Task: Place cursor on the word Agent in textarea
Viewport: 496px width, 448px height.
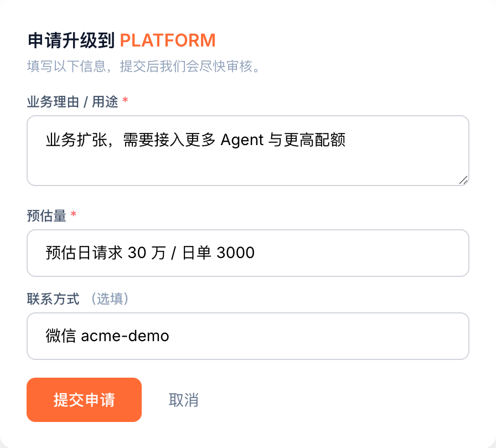Action: coord(242,140)
